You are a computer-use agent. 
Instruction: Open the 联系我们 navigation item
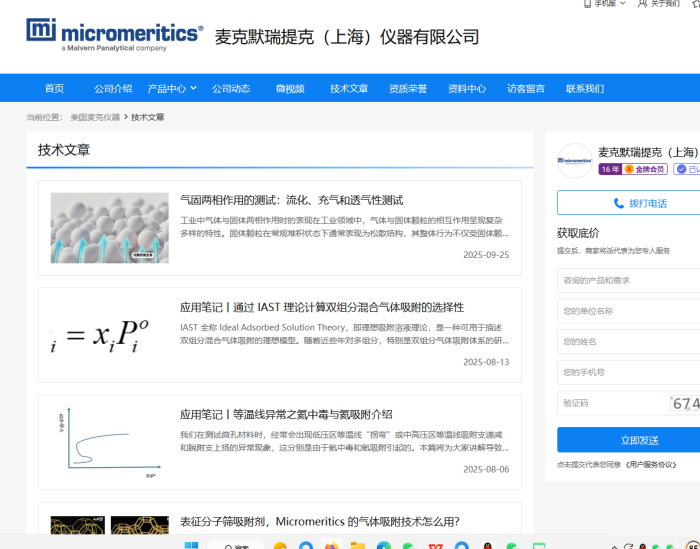pyautogui.click(x=585, y=88)
